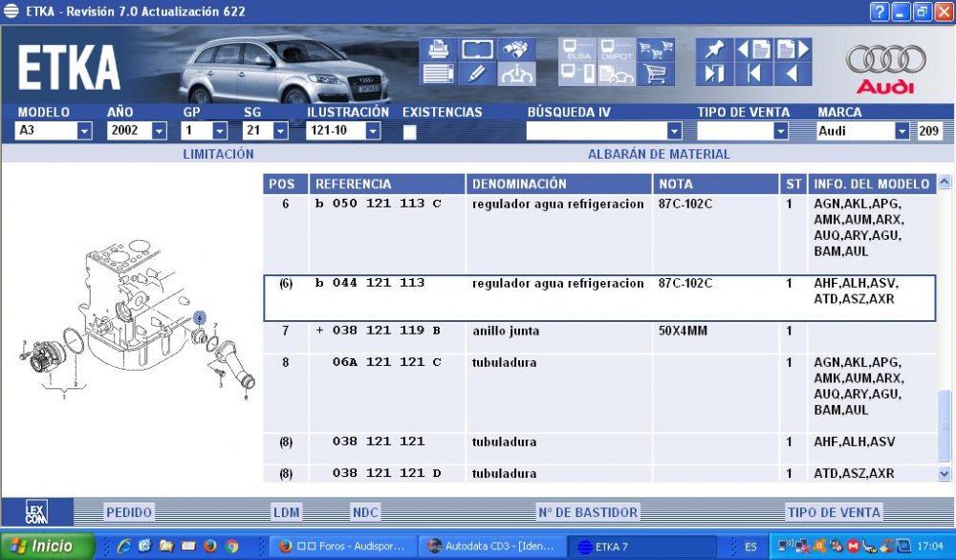
Task: Click the computer-to-server icon
Action: coord(577,74)
